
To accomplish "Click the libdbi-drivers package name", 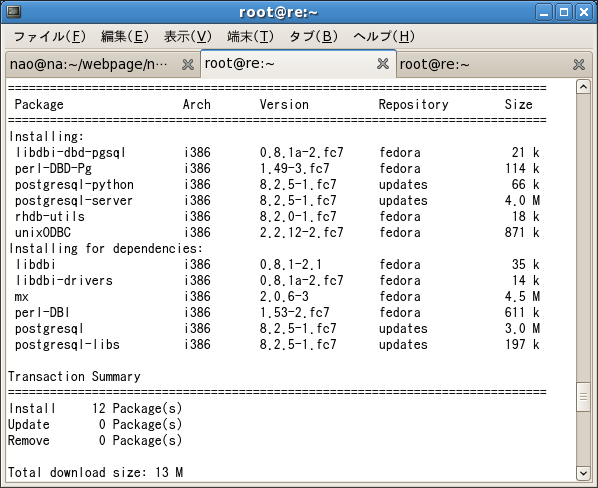I will click(x=64, y=281).
